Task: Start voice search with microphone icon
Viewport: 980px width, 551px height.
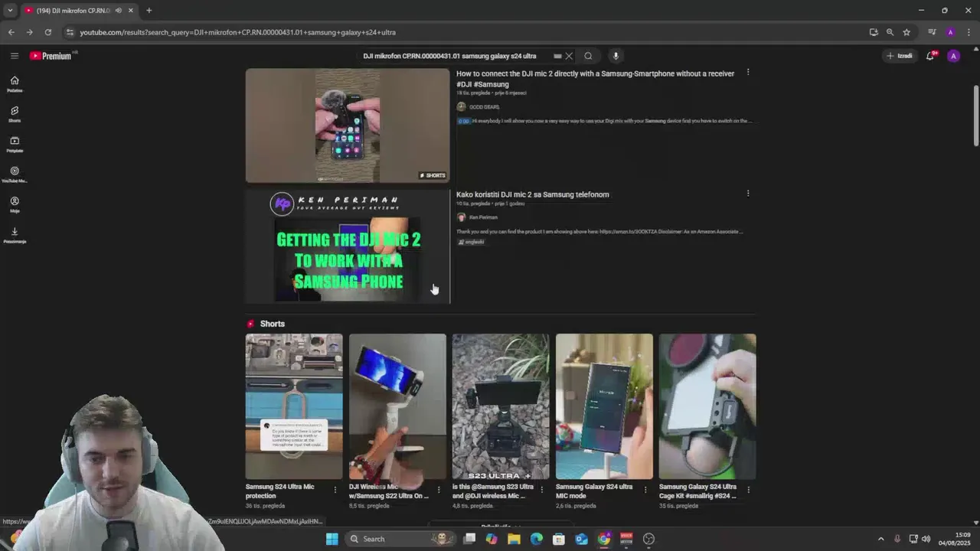Action: 616,56
